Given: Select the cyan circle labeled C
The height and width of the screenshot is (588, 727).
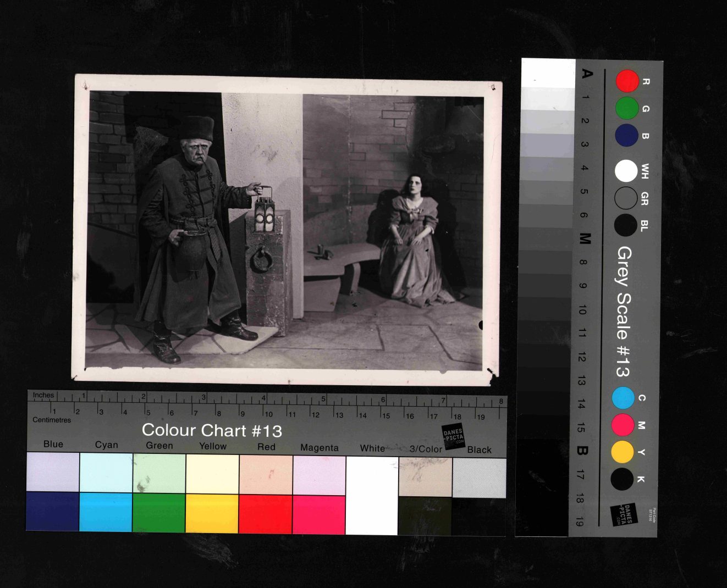Looking at the screenshot, I should tap(623, 398).
